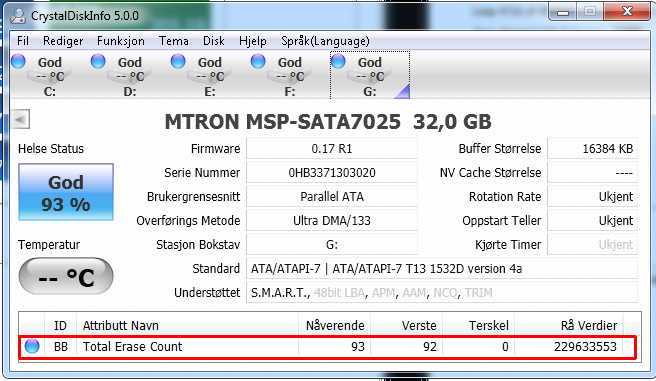The width and height of the screenshot is (656, 381).
Task: Click the Nåverende column header
Action: pos(334,325)
